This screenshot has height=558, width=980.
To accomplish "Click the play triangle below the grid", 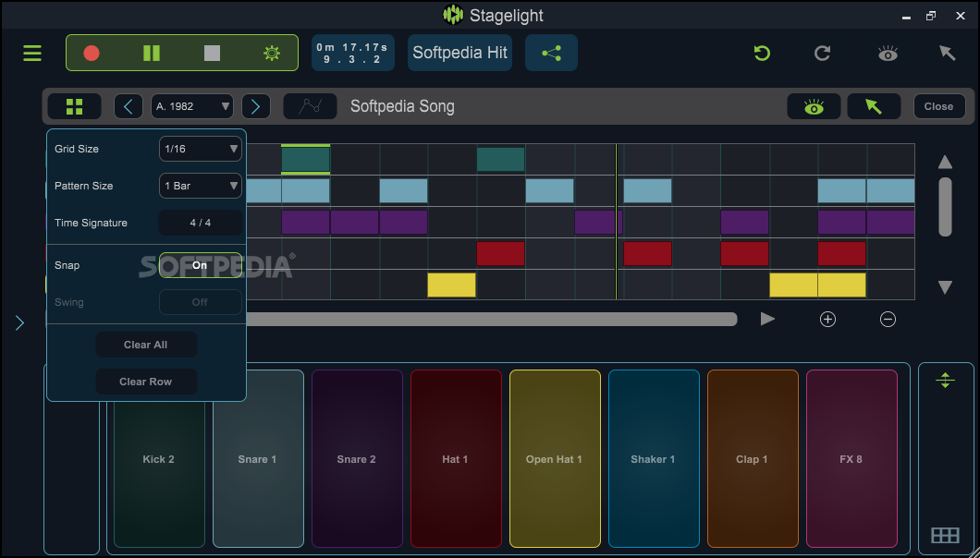I will (767, 320).
